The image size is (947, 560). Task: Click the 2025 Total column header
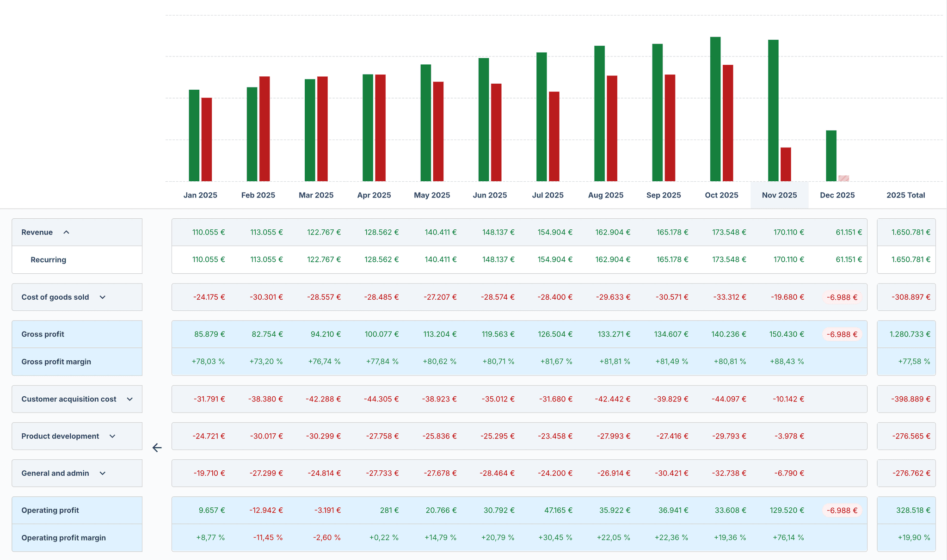(905, 195)
